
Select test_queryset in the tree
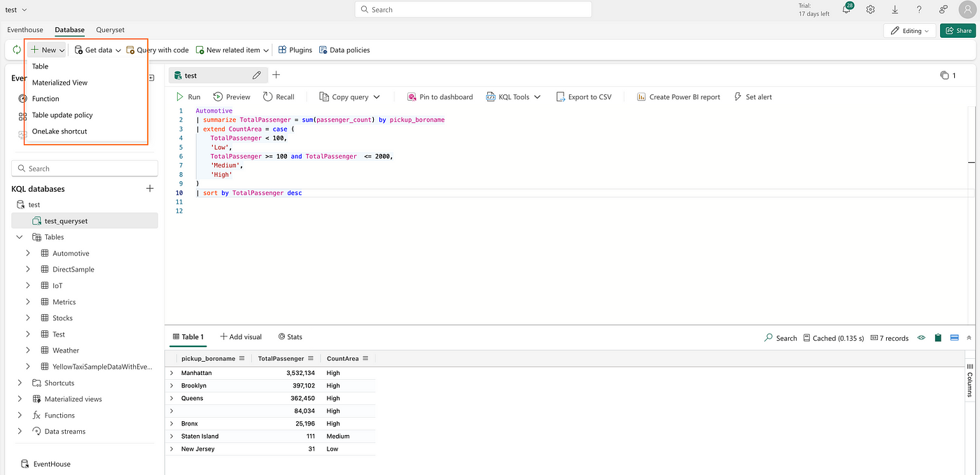(x=85, y=221)
